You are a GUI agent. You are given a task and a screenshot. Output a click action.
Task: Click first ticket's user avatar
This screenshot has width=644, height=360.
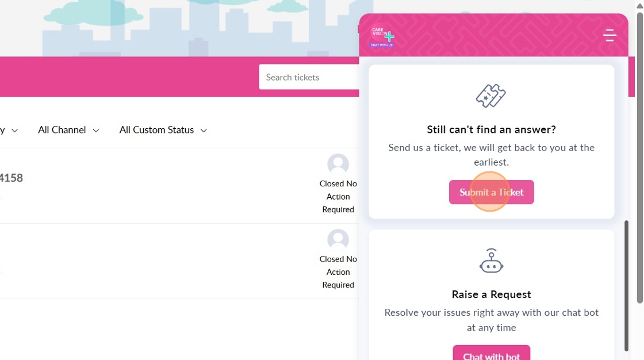pyautogui.click(x=338, y=164)
